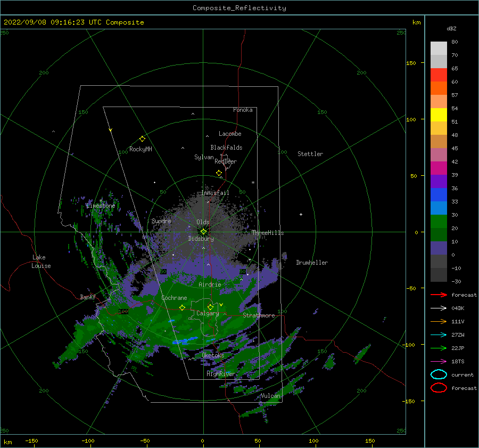Click the ThreeHills label
479x448 pixels.
tap(268, 233)
